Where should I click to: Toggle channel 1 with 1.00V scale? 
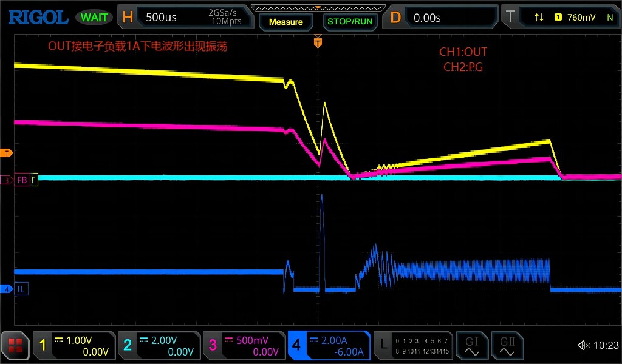coord(74,346)
